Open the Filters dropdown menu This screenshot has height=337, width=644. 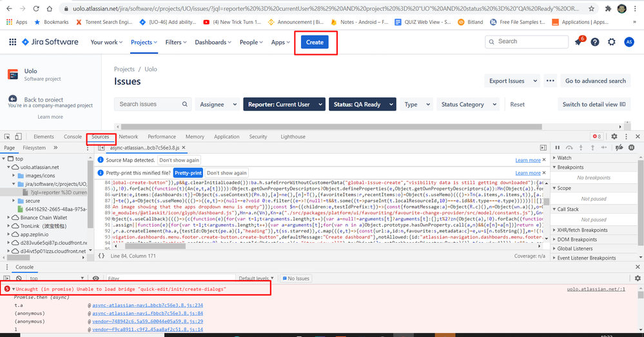click(x=176, y=42)
